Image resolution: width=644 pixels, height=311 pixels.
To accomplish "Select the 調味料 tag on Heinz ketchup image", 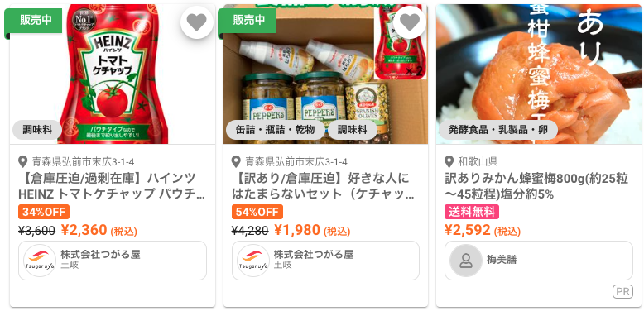I will pos(37,130).
